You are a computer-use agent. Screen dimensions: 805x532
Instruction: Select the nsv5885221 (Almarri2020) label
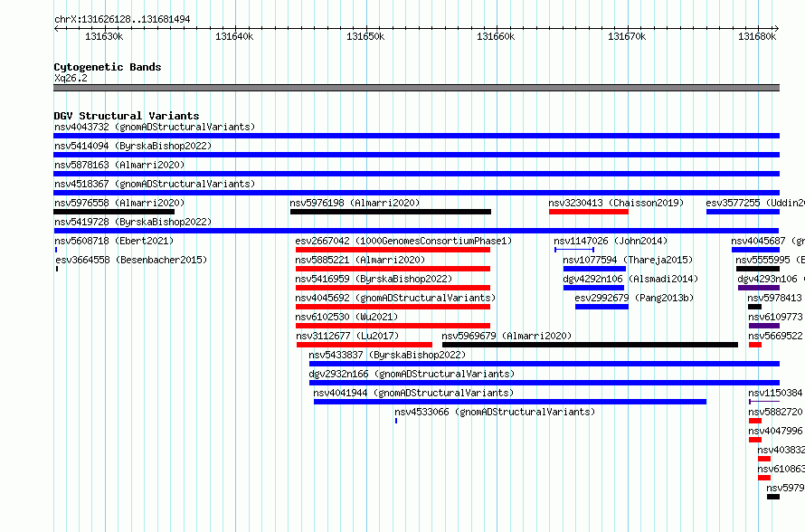click(360, 260)
